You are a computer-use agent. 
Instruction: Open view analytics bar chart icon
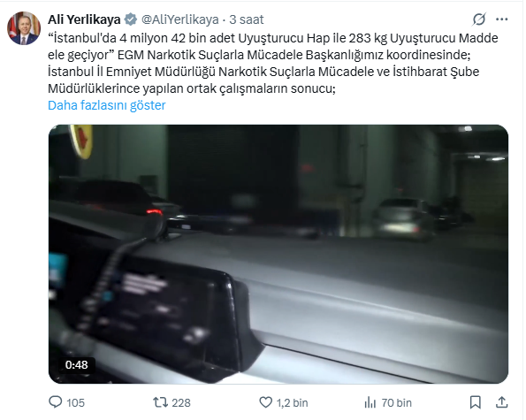tap(370, 402)
